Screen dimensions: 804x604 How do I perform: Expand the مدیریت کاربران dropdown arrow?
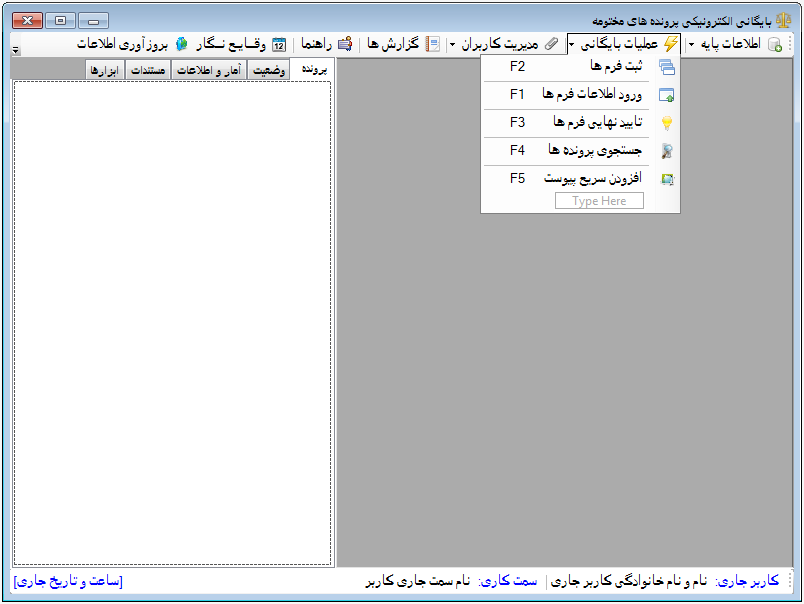(x=452, y=44)
